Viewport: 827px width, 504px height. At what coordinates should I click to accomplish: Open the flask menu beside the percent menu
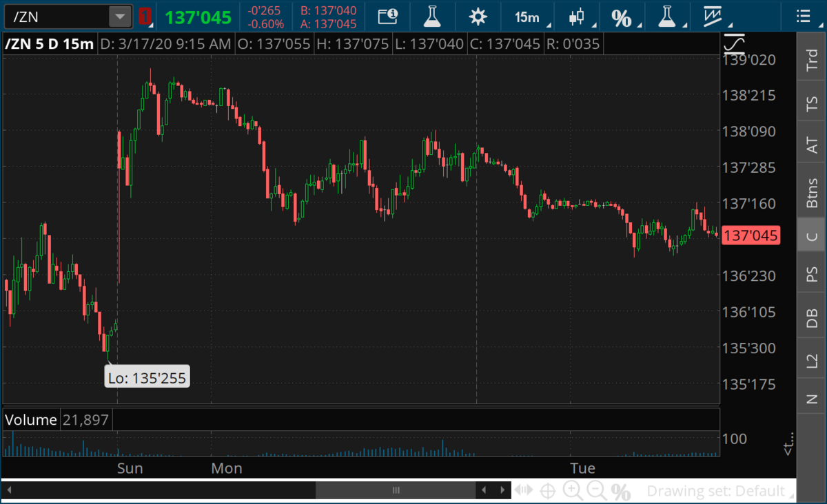pos(667,17)
